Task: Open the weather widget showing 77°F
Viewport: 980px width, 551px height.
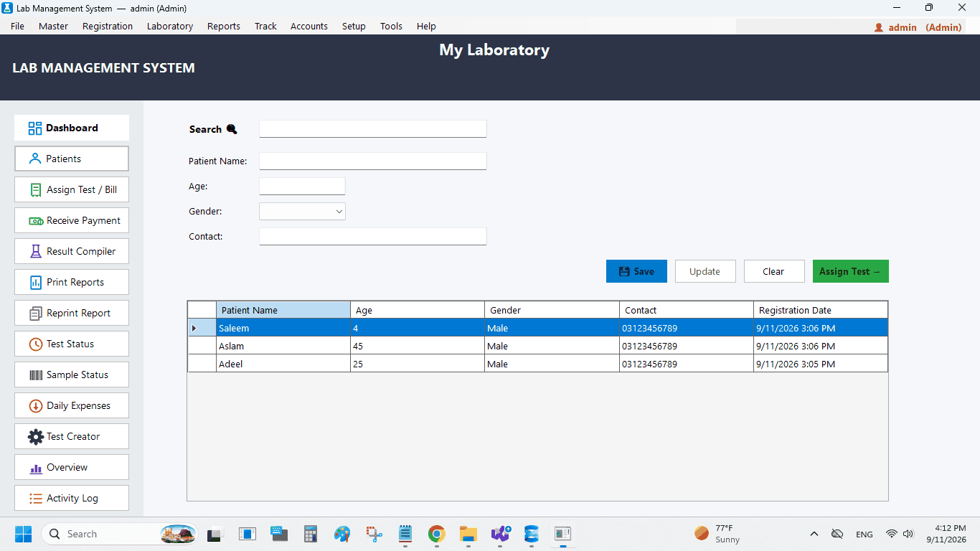Action: pyautogui.click(x=717, y=534)
